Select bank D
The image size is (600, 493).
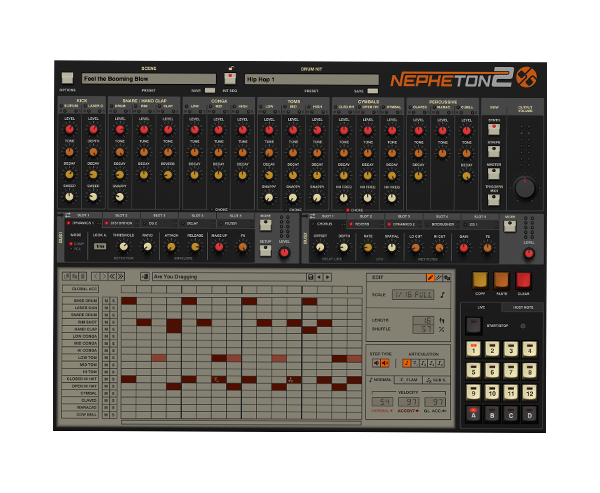click(x=530, y=414)
